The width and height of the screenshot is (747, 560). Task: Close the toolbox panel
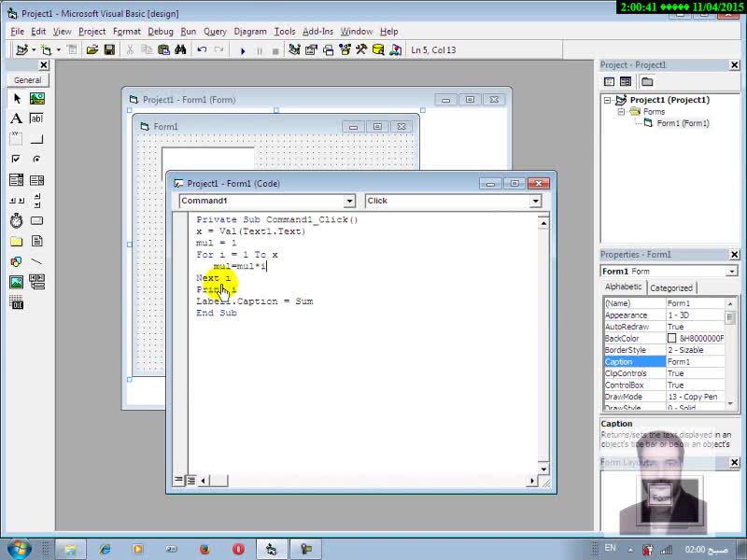[x=44, y=64]
